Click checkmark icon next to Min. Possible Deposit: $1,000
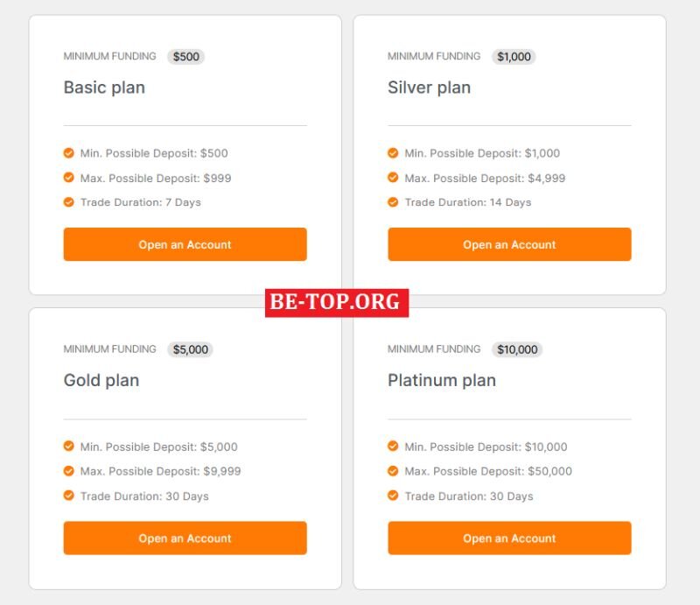This screenshot has height=605, width=700. point(393,153)
